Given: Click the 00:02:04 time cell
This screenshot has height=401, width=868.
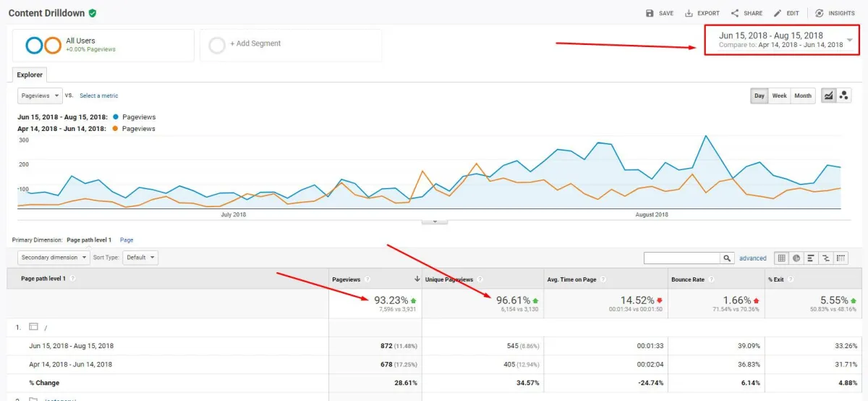Looking at the screenshot, I should point(651,364).
